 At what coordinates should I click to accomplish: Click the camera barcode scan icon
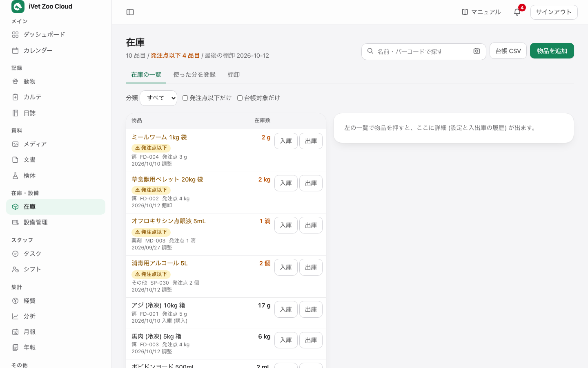coord(477,51)
